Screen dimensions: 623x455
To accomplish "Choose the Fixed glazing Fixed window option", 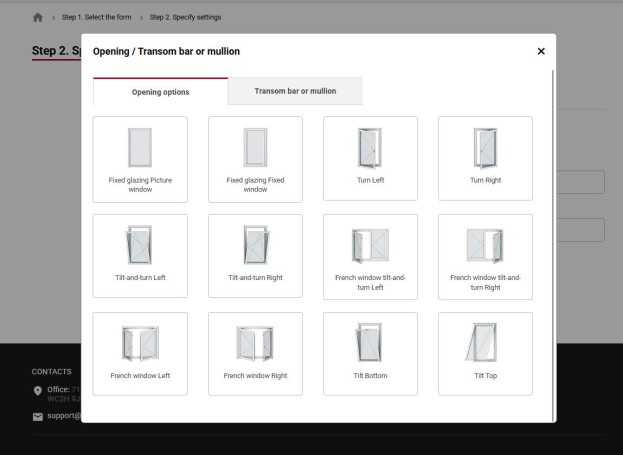I will point(255,159).
